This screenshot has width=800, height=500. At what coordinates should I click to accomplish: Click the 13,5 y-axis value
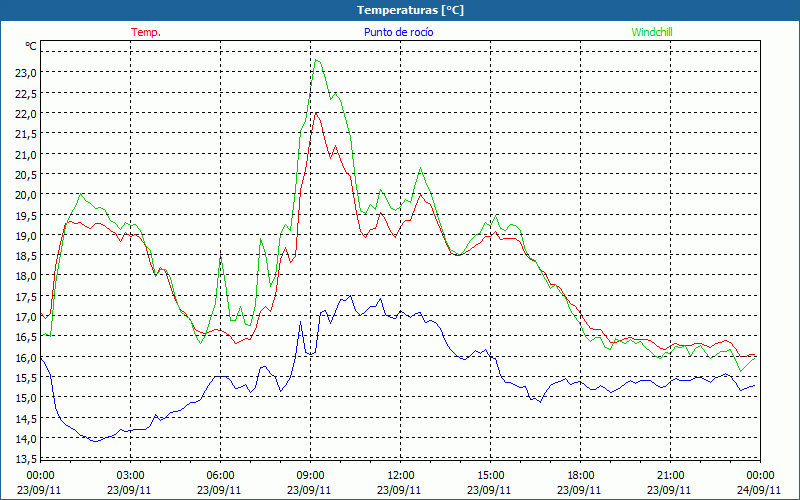click(26, 459)
